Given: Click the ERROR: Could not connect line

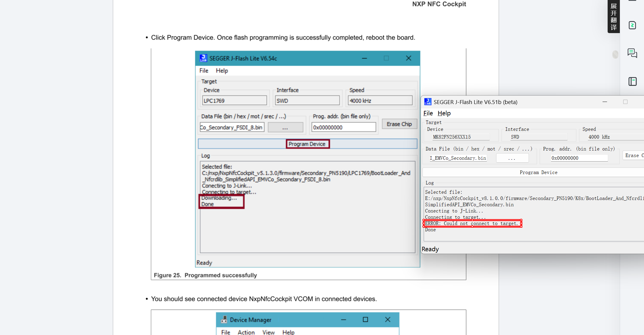Looking at the screenshot, I should point(472,223).
